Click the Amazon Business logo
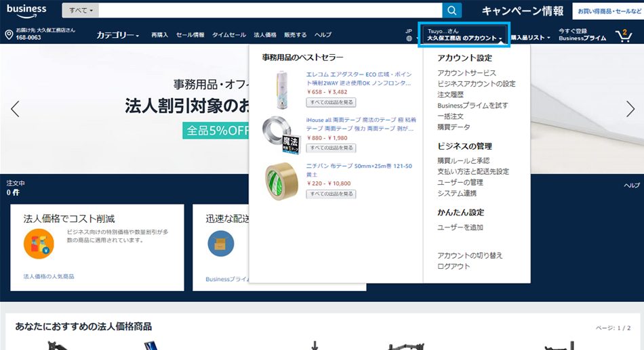This screenshot has height=350, width=644. 26,11
